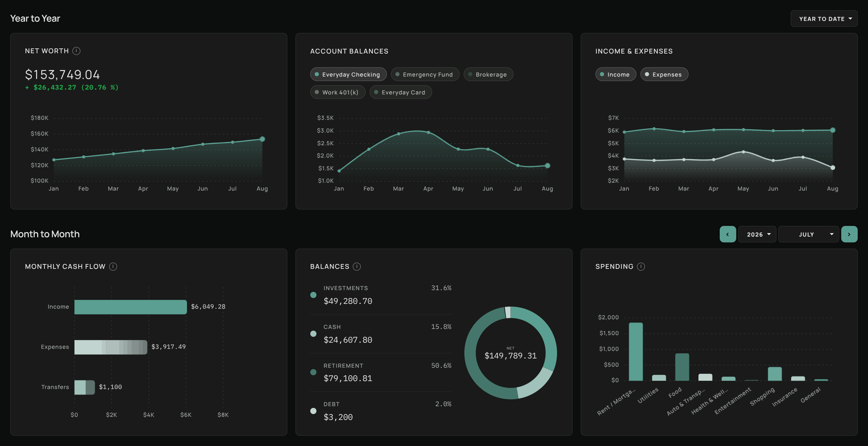Click the net worth value $153,749.04
Screen dimensions: 868x446
[62, 75]
